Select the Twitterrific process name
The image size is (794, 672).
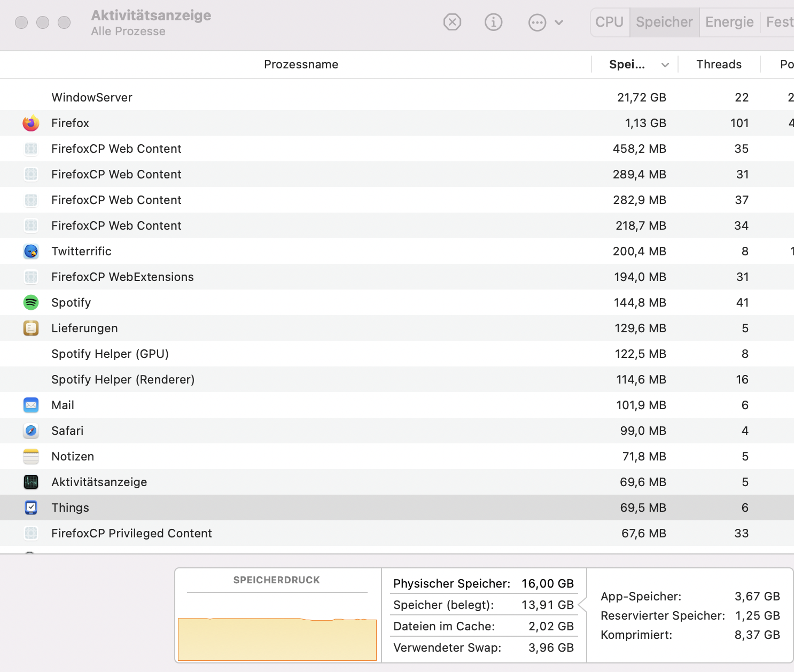81,251
